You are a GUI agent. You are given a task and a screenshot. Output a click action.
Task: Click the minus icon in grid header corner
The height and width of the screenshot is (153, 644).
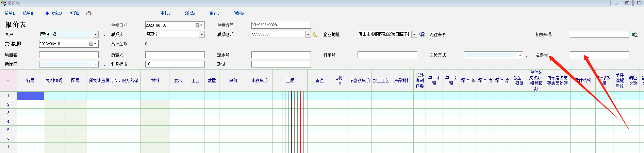pyautogui.click(x=8, y=80)
